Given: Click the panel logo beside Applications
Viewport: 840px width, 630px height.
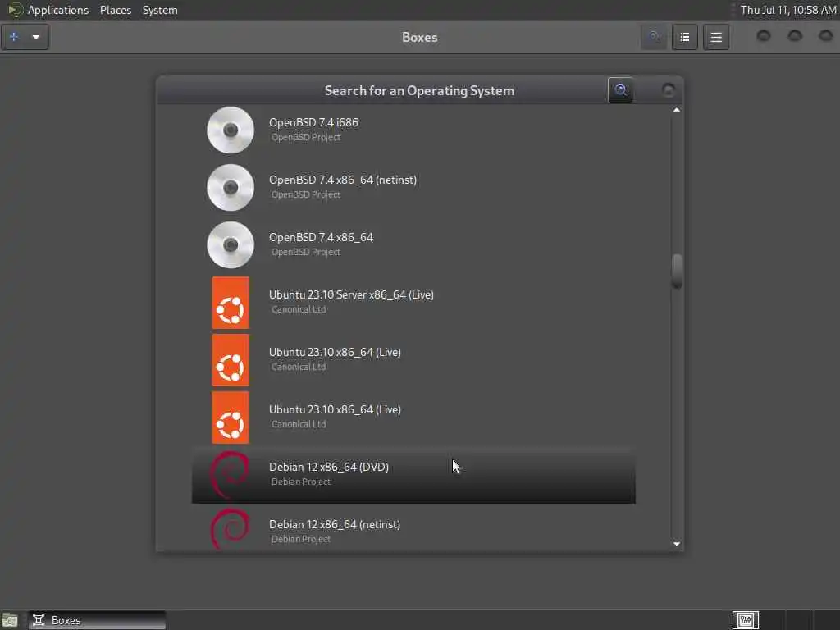Looking at the screenshot, I should (15, 10).
